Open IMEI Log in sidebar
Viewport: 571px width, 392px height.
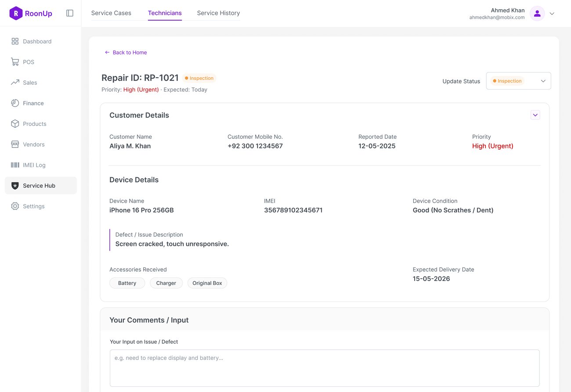point(41,165)
